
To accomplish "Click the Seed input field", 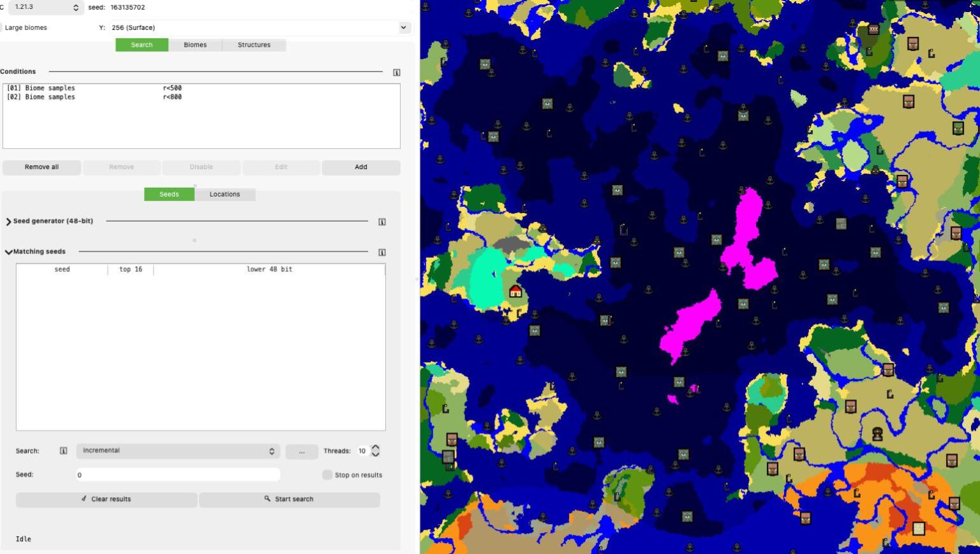I will coord(178,475).
